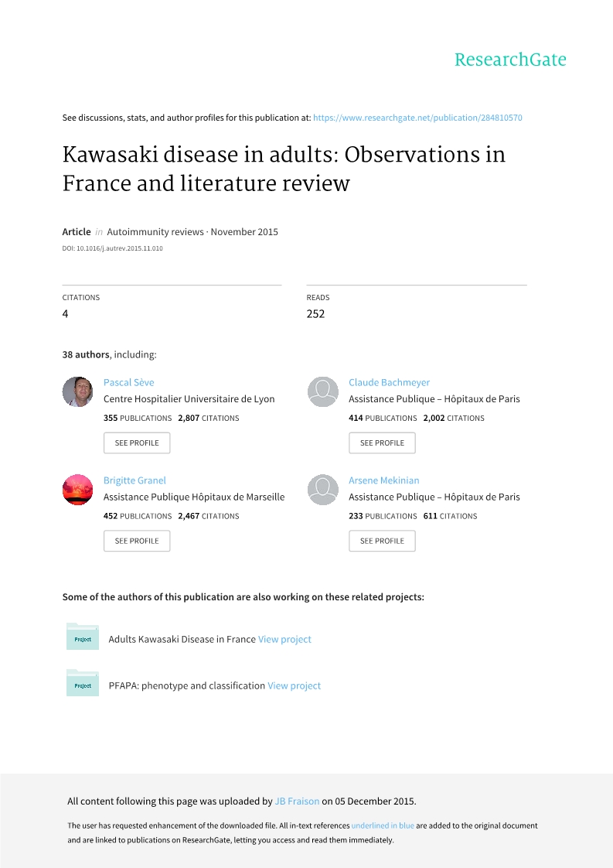This screenshot has height=868, width=613.
Task: Click Claude Bachmeyer's avatar icon
Action: (x=322, y=391)
